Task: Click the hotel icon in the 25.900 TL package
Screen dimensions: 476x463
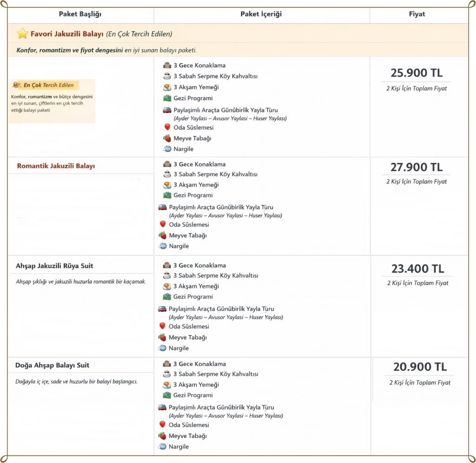Action: point(167,66)
